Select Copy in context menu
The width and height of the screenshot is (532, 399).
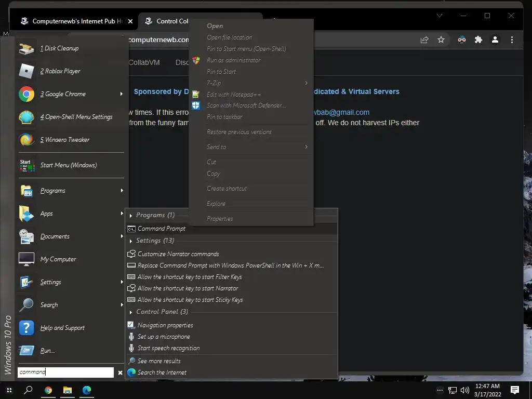[x=251, y=174]
